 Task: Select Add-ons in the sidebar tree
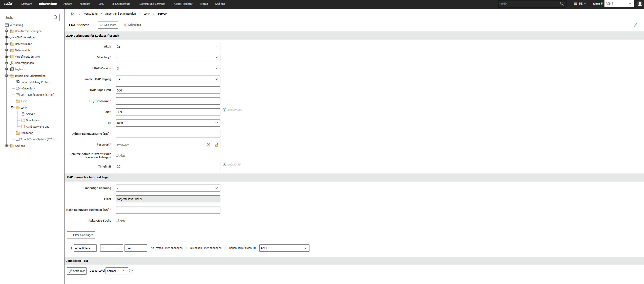pos(20,146)
